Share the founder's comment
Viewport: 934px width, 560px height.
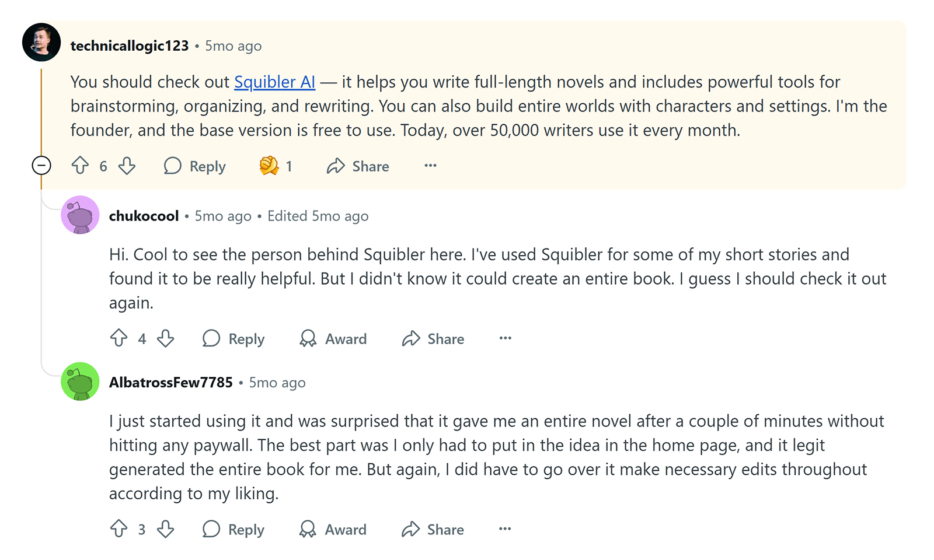point(357,166)
